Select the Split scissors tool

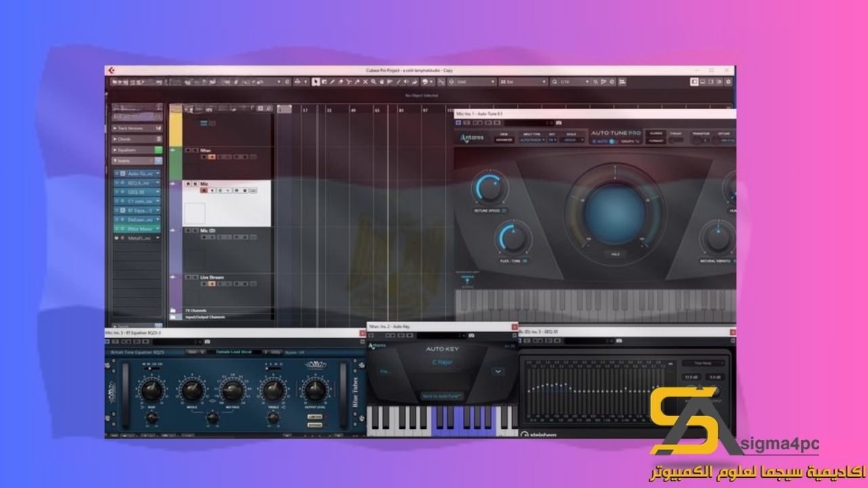[x=349, y=81]
